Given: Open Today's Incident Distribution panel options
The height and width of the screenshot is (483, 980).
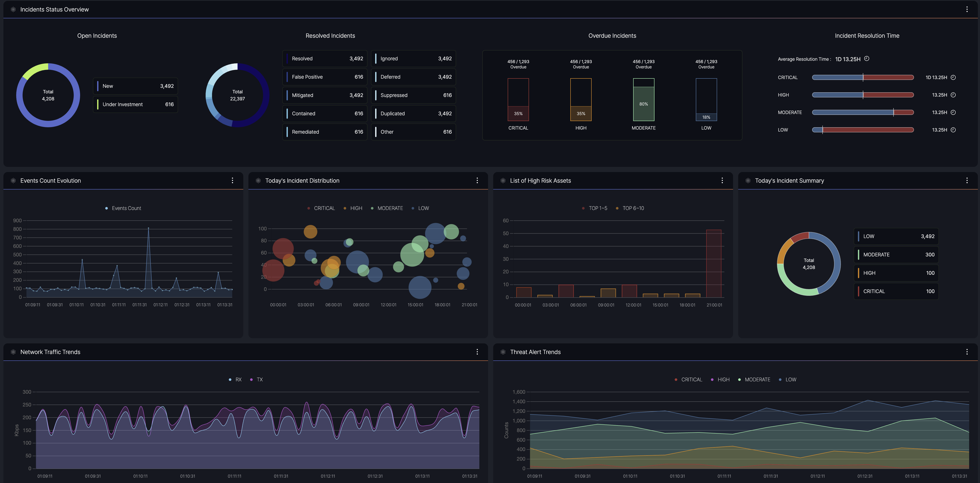Looking at the screenshot, I should click(477, 181).
